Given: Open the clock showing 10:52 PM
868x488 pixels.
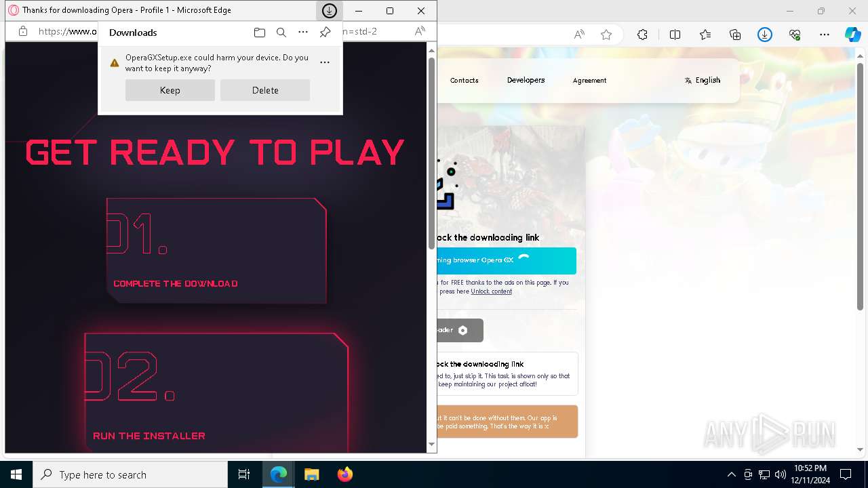Looking at the screenshot, I should (x=810, y=474).
